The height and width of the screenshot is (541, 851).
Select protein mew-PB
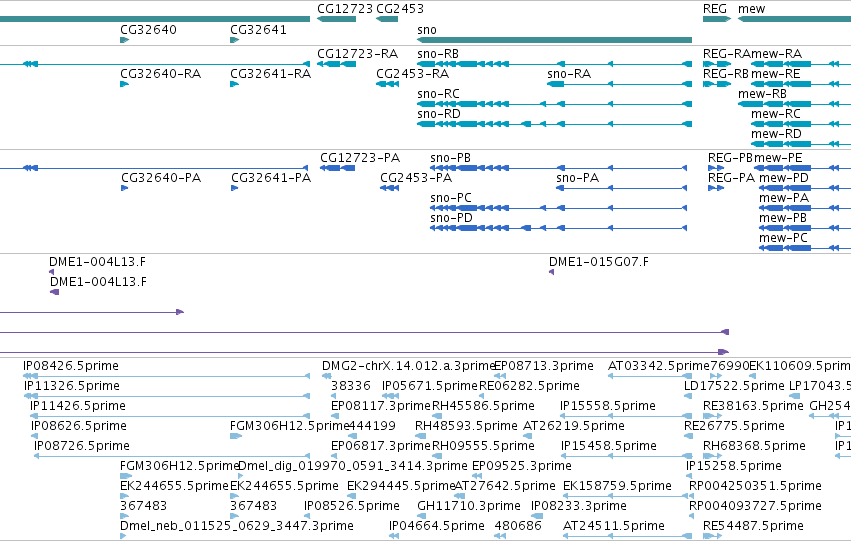click(805, 228)
